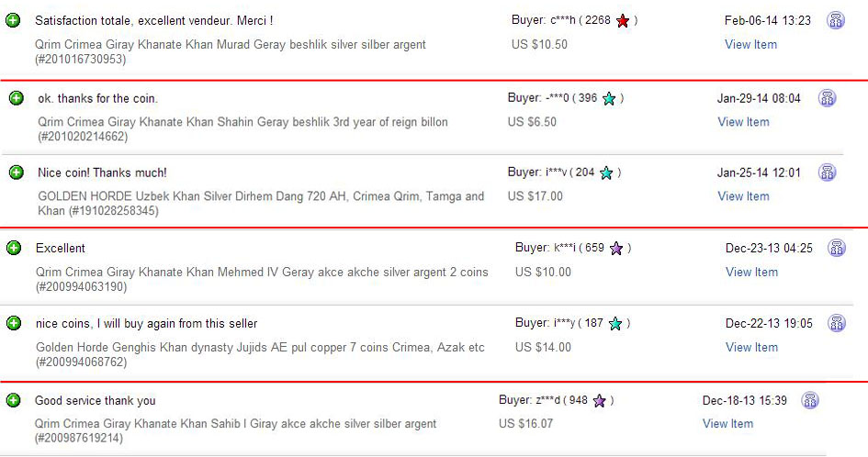Screen dimensions: 868x457
Task: Click round item icon beside Dec-23-13 04:25
Action: tap(836, 248)
